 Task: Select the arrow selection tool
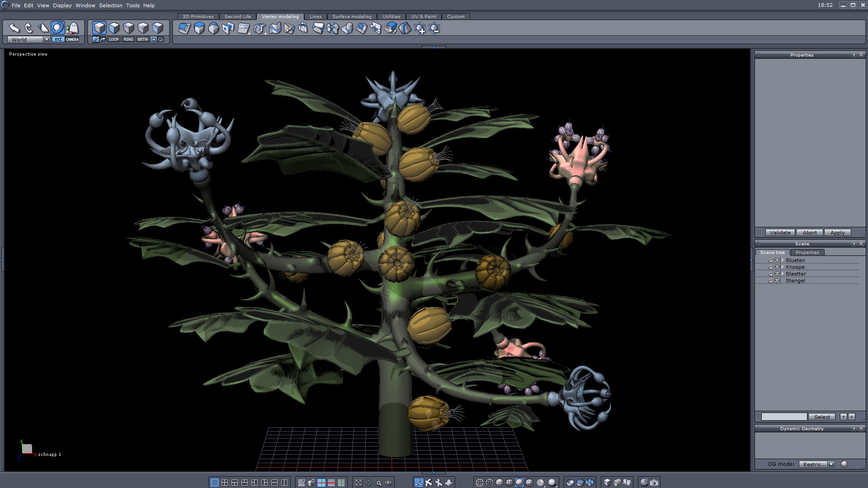tap(14, 28)
